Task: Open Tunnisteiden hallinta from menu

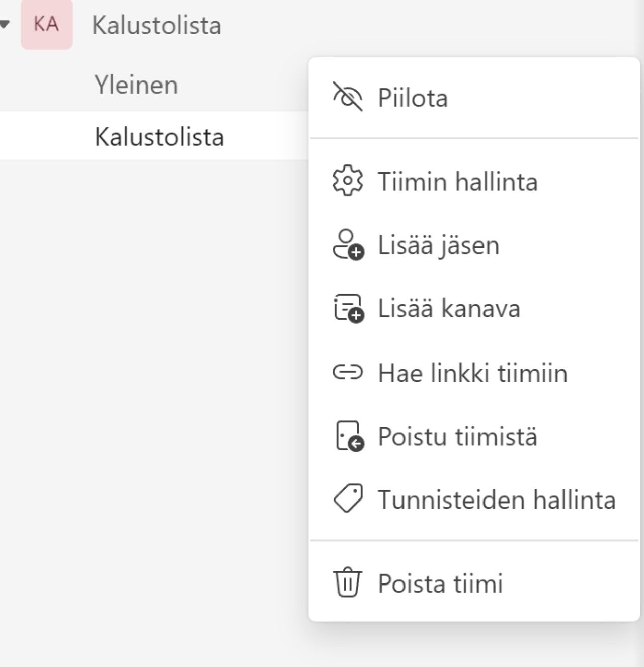Action: [x=474, y=499]
